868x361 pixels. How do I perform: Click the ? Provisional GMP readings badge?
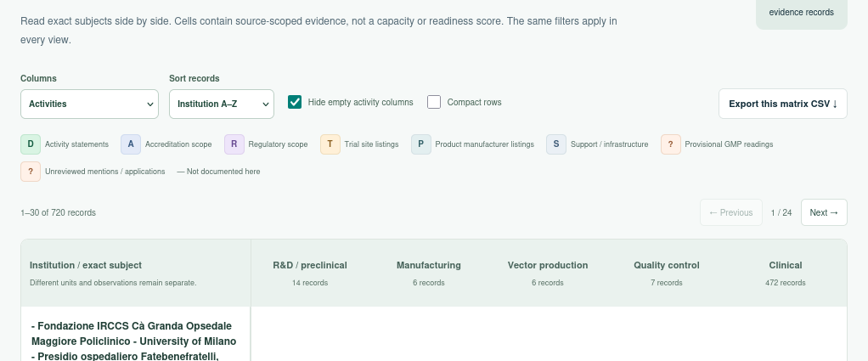[x=670, y=144]
